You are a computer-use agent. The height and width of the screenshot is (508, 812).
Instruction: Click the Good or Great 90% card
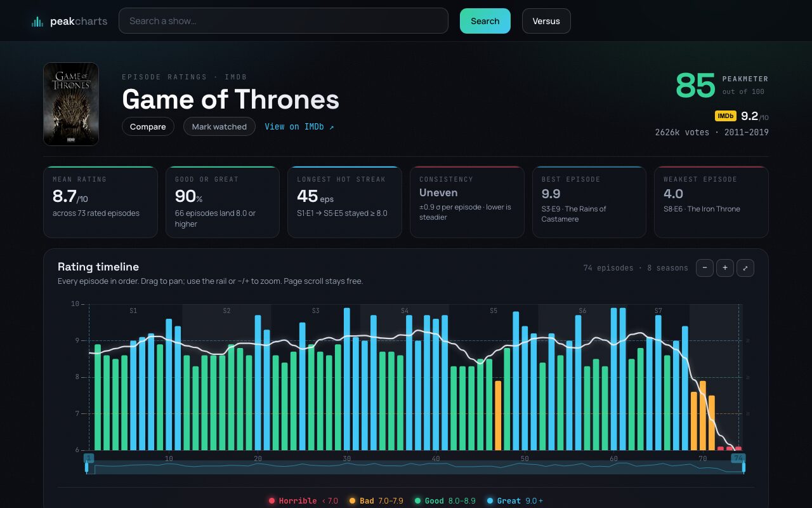223,202
